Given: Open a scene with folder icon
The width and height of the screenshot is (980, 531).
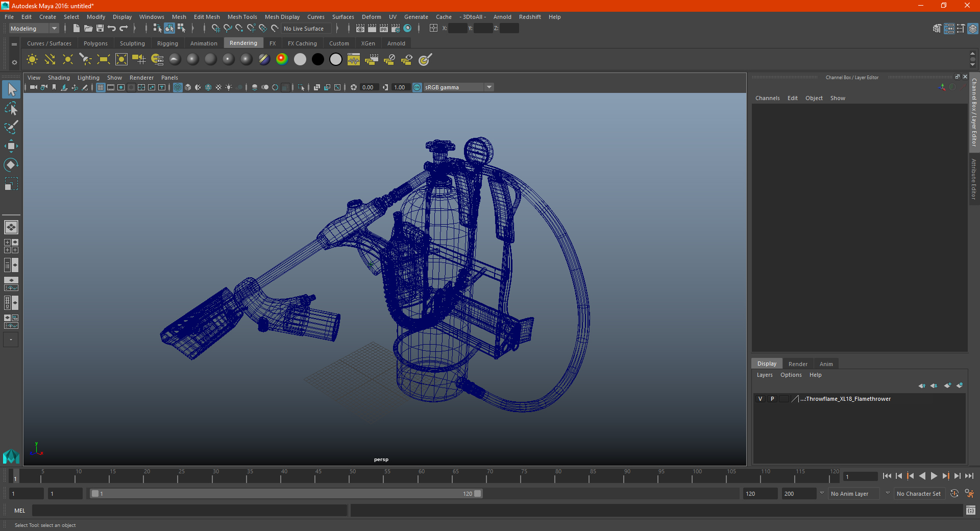Looking at the screenshot, I should tap(88, 29).
